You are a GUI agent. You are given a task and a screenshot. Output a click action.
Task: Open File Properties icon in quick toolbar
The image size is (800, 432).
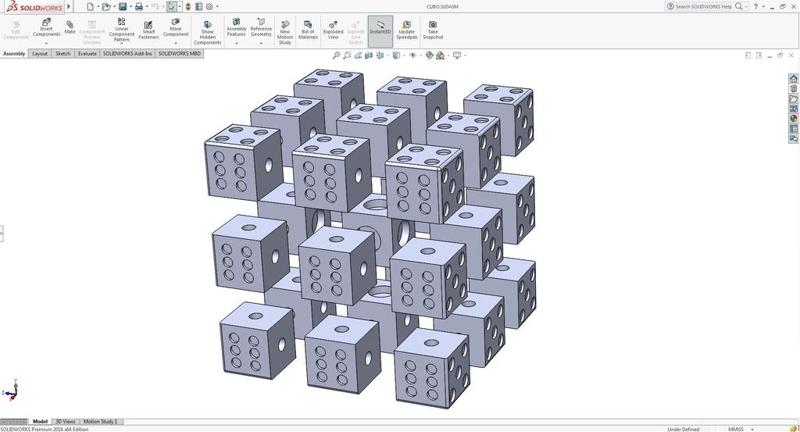click(x=198, y=7)
